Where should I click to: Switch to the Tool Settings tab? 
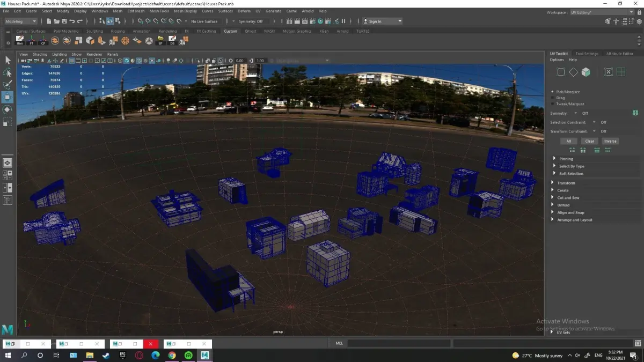[587, 54]
